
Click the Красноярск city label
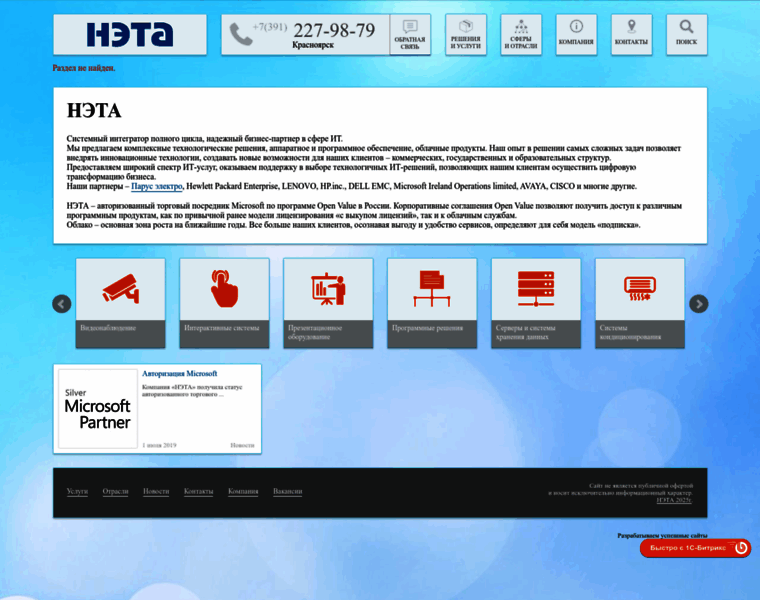coord(313,45)
